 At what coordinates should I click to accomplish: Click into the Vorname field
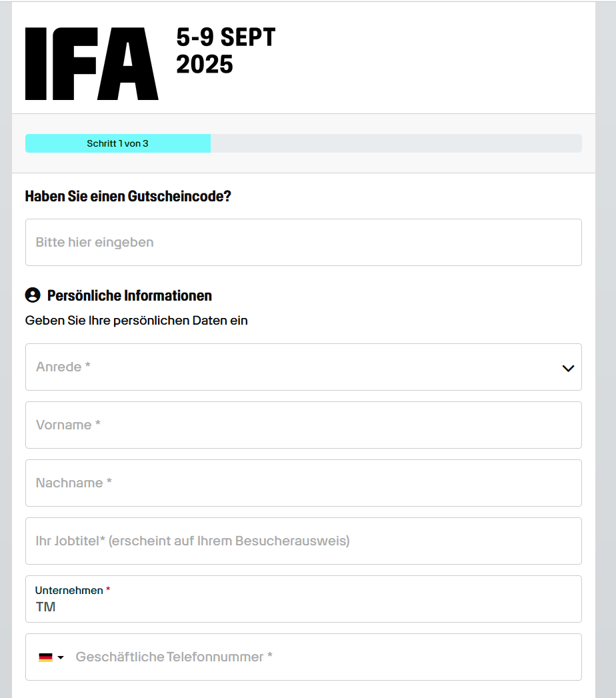click(303, 425)
